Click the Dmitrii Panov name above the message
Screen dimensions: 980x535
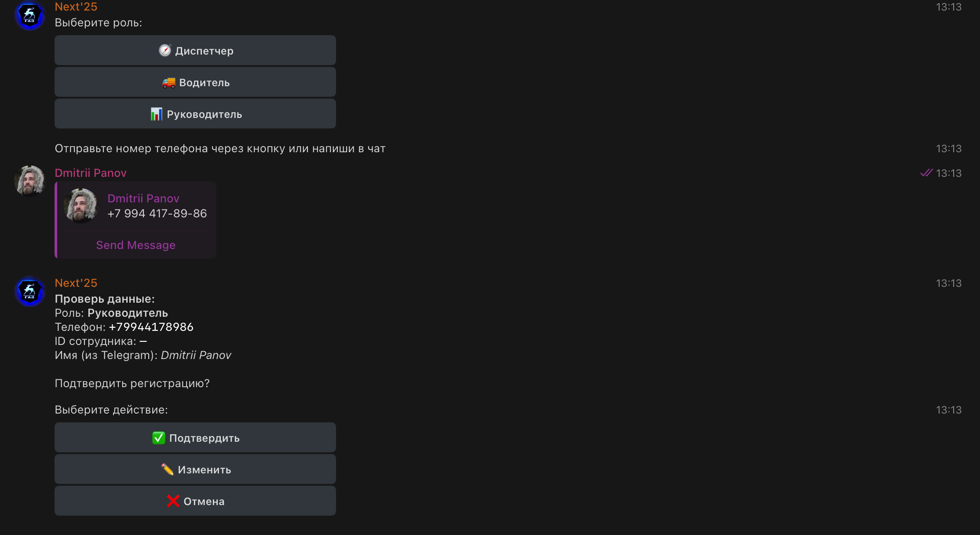(91, 173)
